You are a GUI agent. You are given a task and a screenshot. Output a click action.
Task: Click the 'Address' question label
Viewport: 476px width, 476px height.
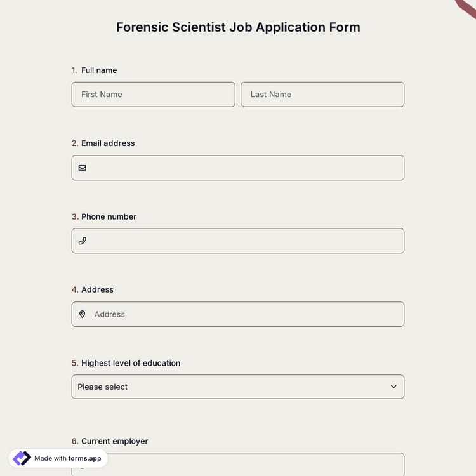click(x=97, y=289)
